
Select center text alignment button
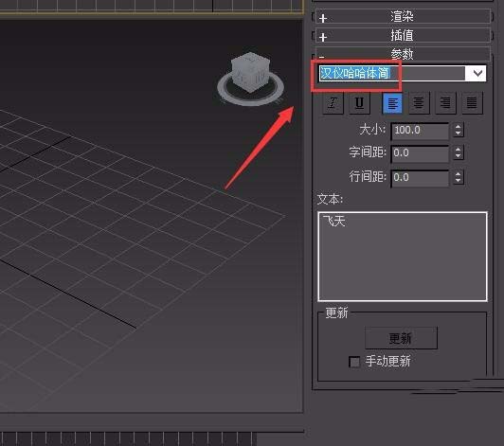pos(419,103)
